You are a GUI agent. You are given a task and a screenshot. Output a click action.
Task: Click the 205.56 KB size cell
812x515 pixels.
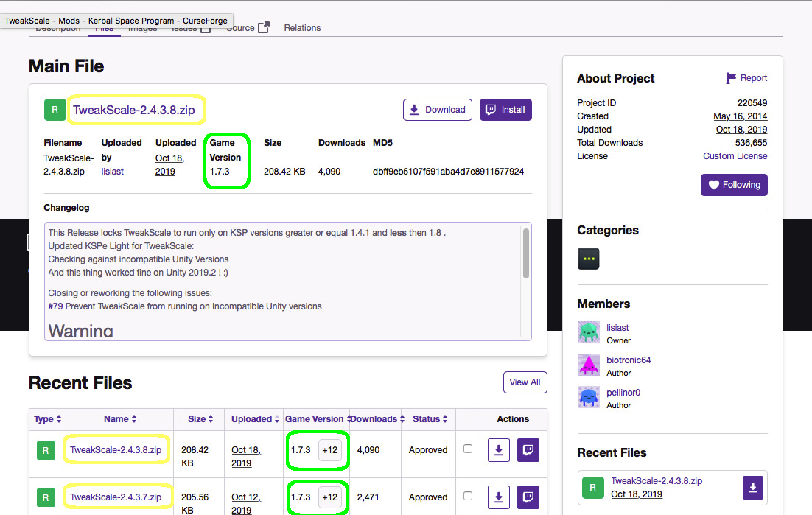(x=195, y=504)
